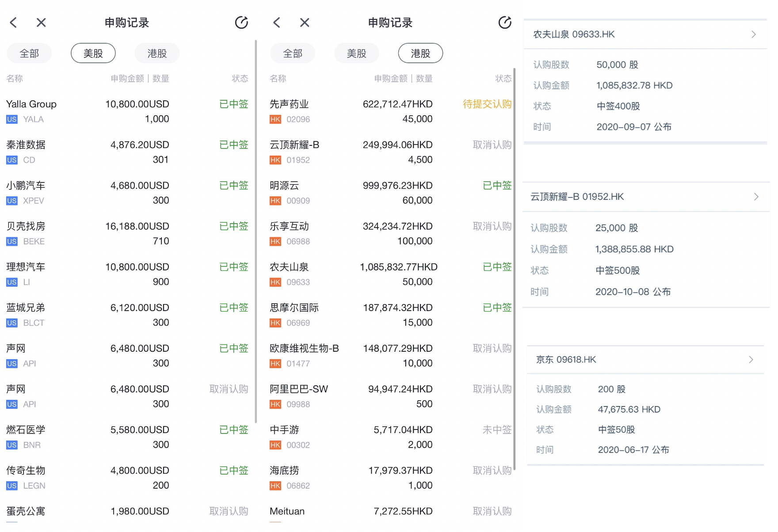Click the 中签500股 status in 云顶新耀-B card

(x=618, y=270)
